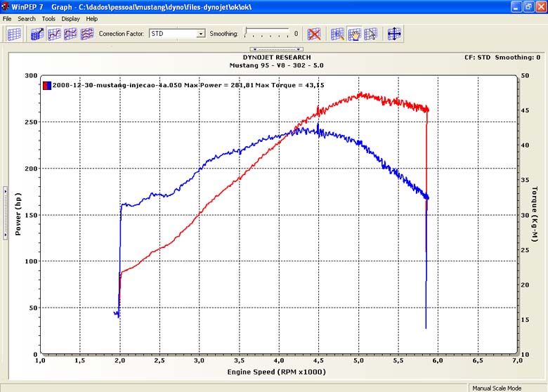
Task: Click the four-arrow auto-scale icon
Action: coord(394,34)
